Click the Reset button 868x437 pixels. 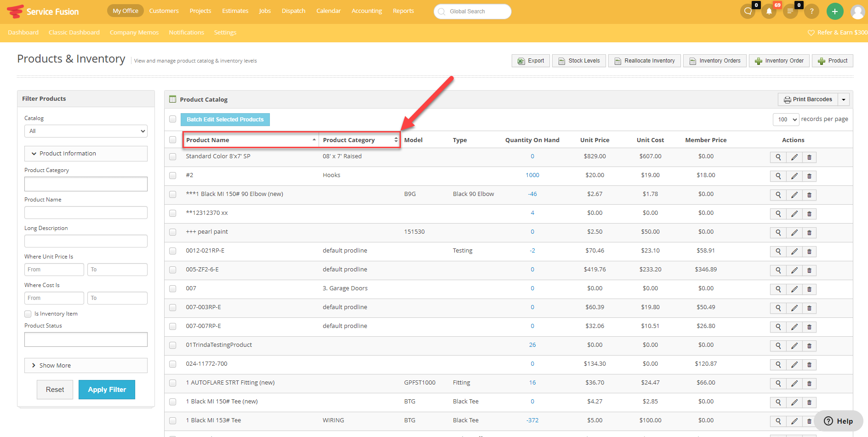click(x=55, y=390)
